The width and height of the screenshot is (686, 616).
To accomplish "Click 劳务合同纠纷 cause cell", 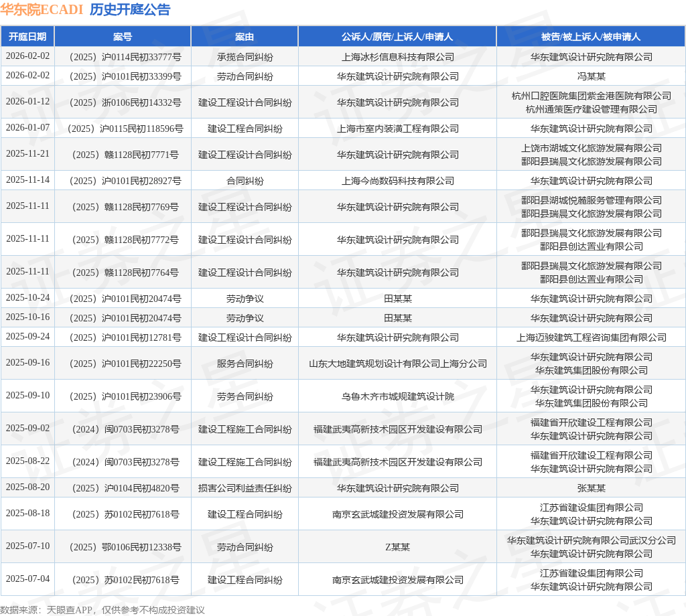I will [245, 396].
